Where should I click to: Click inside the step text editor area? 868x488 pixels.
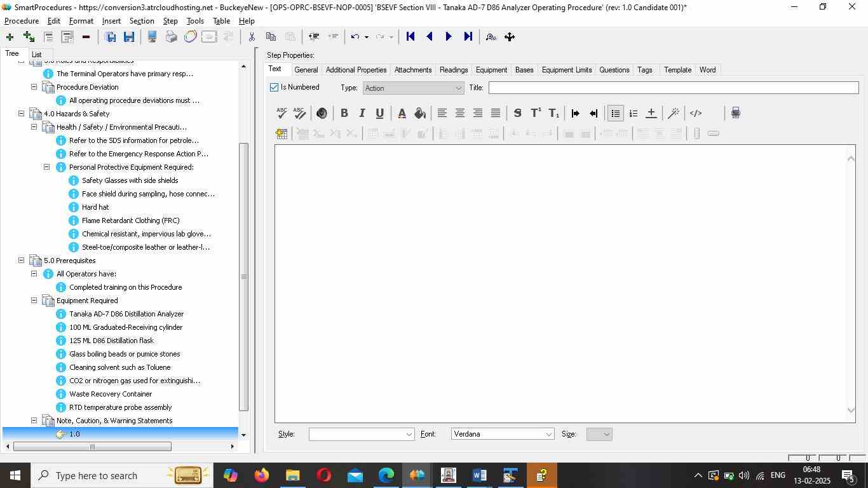[x=560, y=283]
